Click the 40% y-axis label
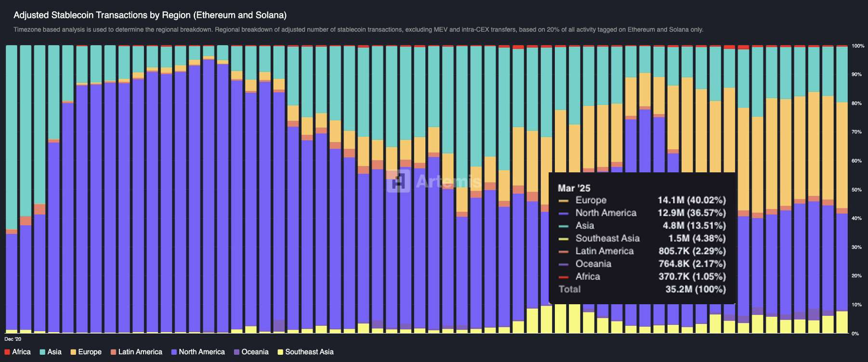The width and height of the screenshot is (868, 362). click(856, 219)
